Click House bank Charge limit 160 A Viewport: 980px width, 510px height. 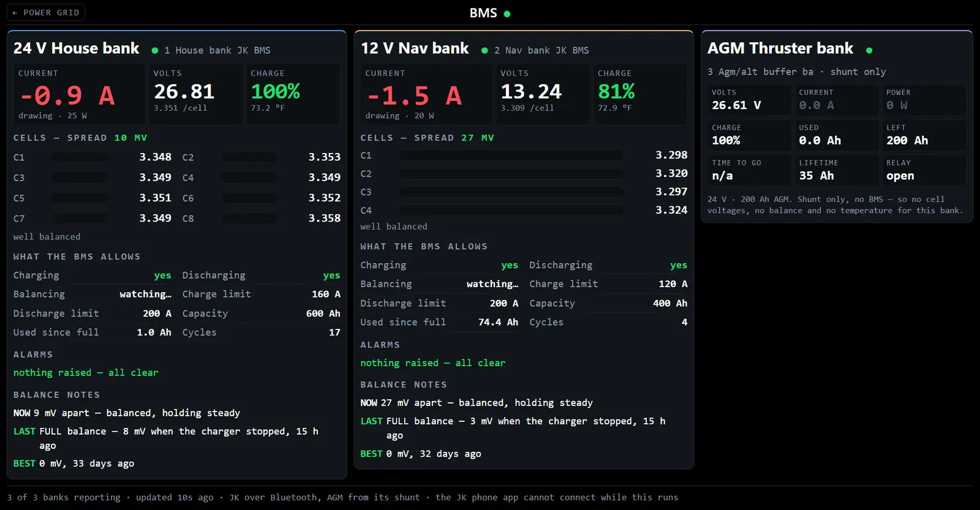(x=262, y=294)
